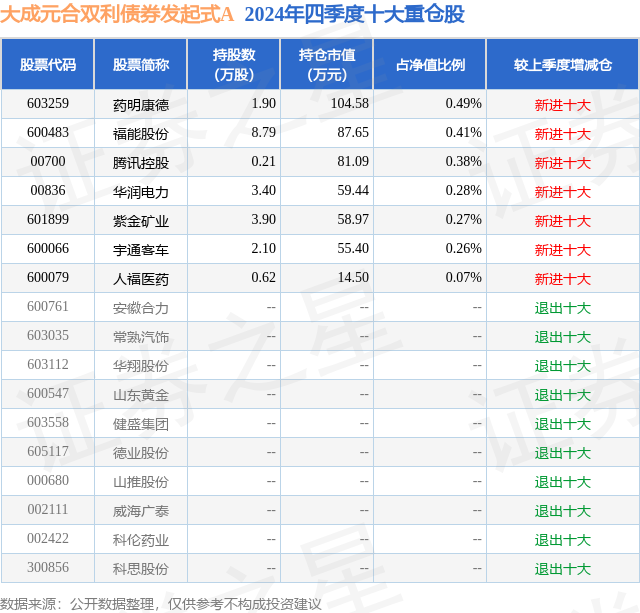Select stock name 科思股份
640x613 pixels.
tap(141, 569)
